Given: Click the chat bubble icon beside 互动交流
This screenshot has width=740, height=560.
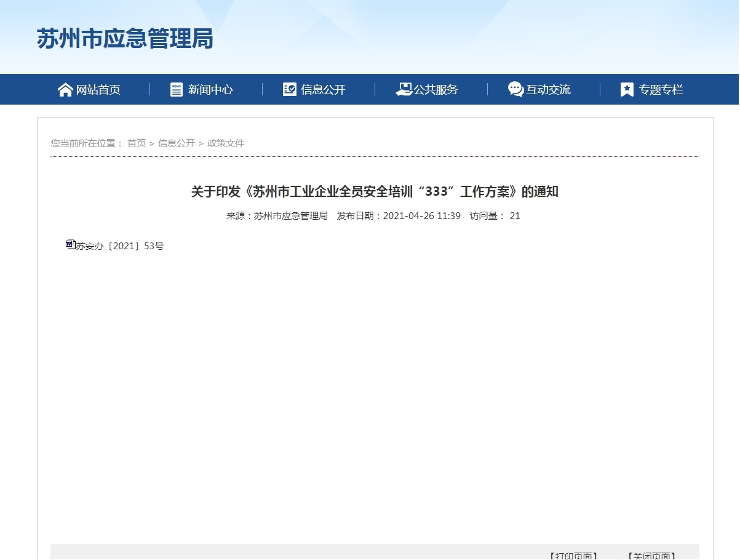Looking at the screenshot, I should click(x=516, y=90).
